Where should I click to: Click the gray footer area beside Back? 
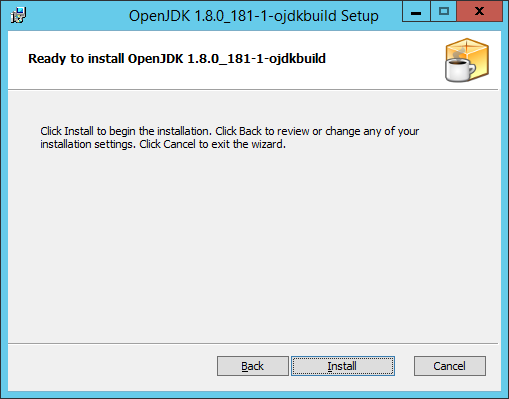tap(112, 367)
